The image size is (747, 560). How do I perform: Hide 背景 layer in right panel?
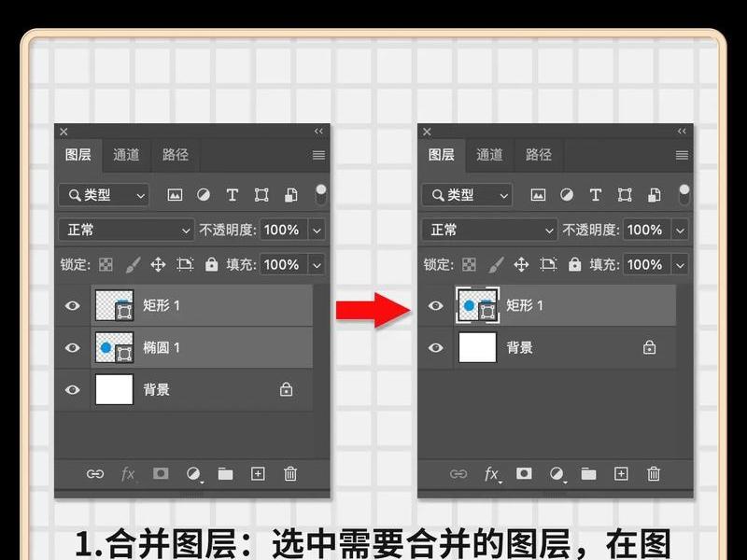(x=435, y=347)
